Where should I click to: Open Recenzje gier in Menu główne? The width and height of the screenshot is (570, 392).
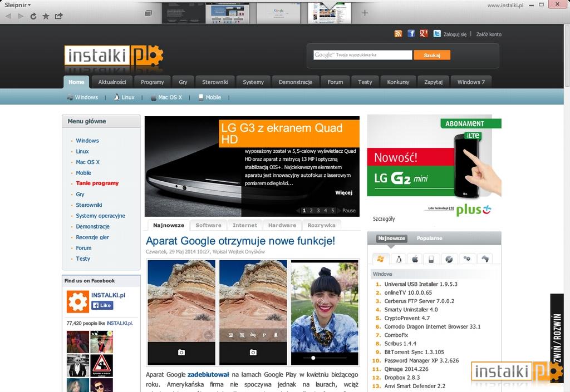pyautogui.click(x=92, y=237)
